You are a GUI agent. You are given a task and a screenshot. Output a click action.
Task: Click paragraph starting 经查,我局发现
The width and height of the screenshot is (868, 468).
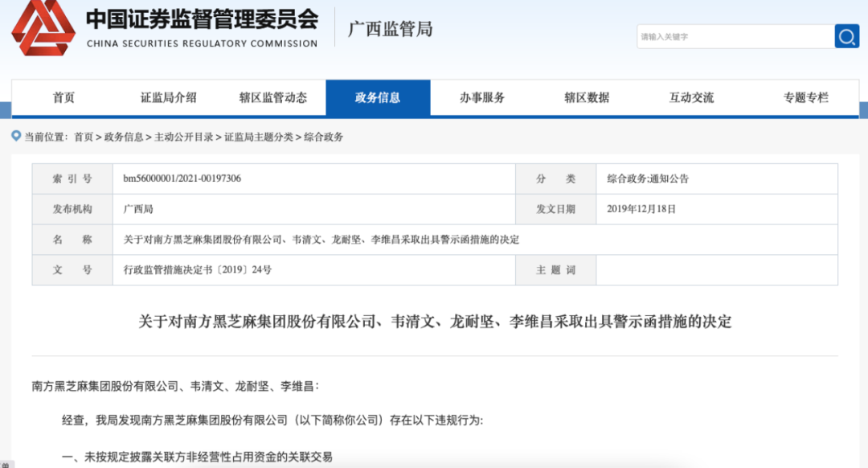272,421
